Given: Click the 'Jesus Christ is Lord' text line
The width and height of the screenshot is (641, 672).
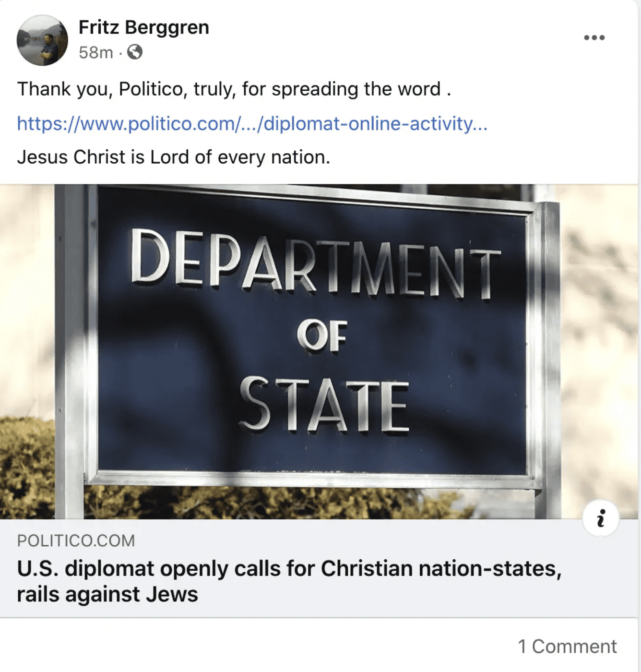Looking at the screenshot, I should [x=174, y=157].
